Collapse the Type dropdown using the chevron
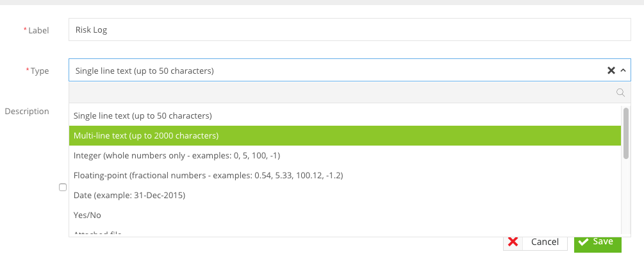The image size is (644, 270). pos(623,71)
